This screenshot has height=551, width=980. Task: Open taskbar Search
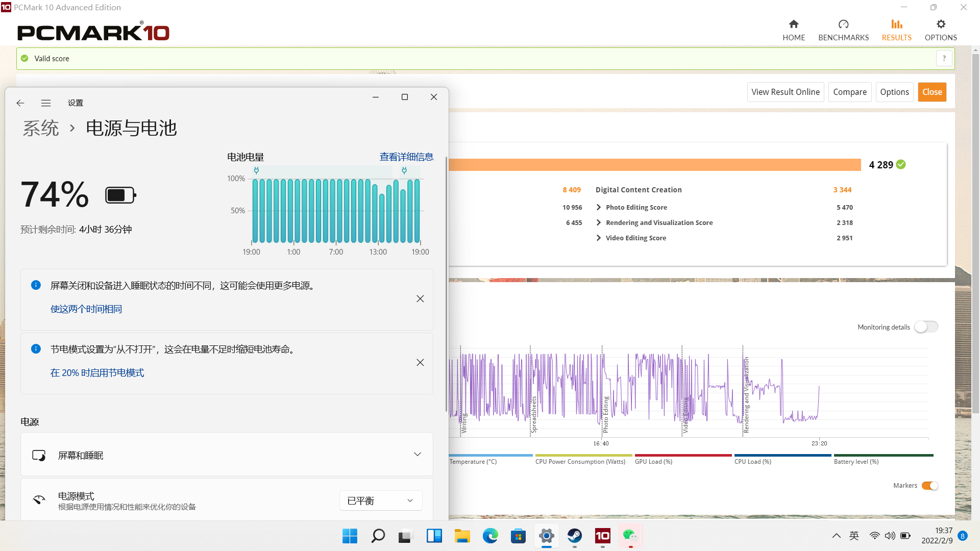tap(378, 536)
